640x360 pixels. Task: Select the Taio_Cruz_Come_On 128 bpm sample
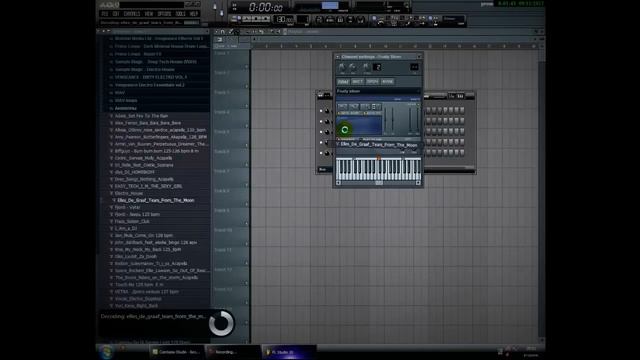click(143, 236)
